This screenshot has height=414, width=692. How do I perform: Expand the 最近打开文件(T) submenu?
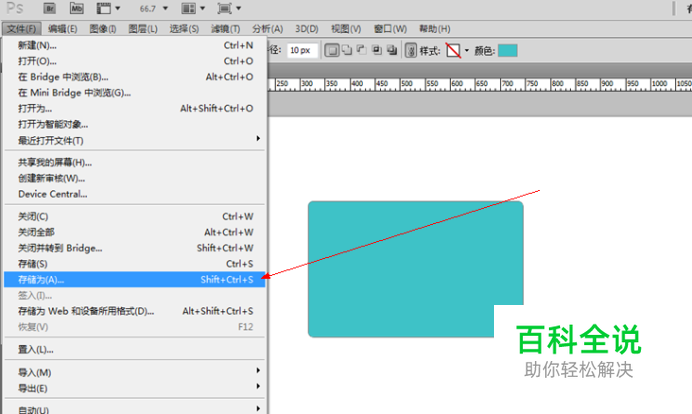point(135,140)
